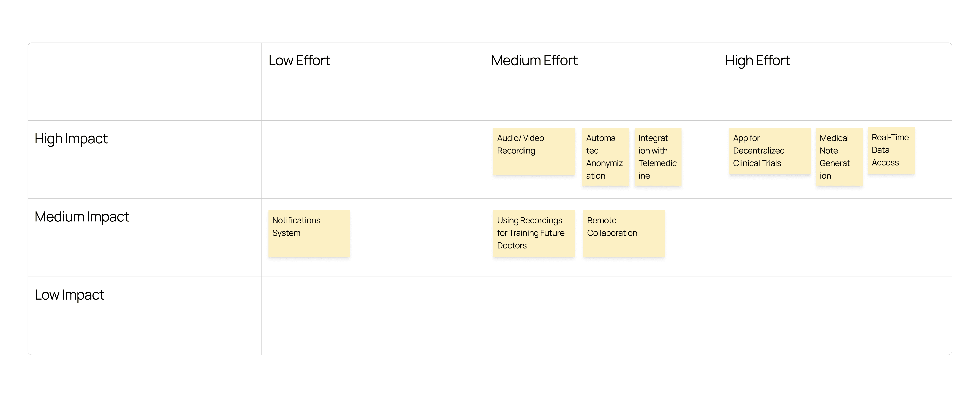Click the empty High Impact, Low Effort cell
980x396 pixels.
373,160
